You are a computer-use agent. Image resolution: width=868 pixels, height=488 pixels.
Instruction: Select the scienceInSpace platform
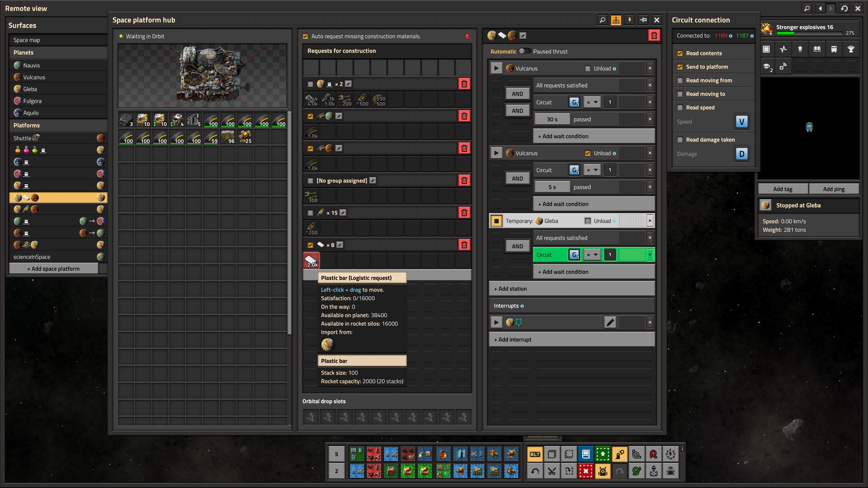click(58, 257)
